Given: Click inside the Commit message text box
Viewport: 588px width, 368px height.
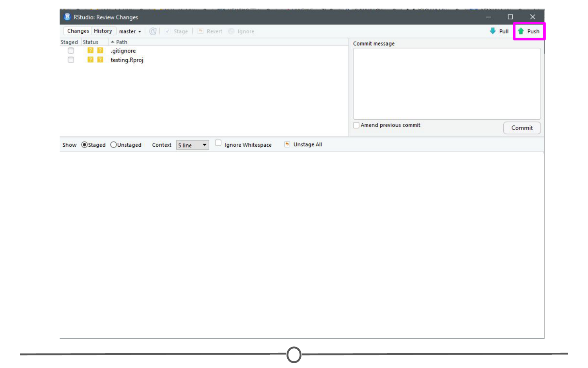Looking at the screenshot, I should [446, 84].
